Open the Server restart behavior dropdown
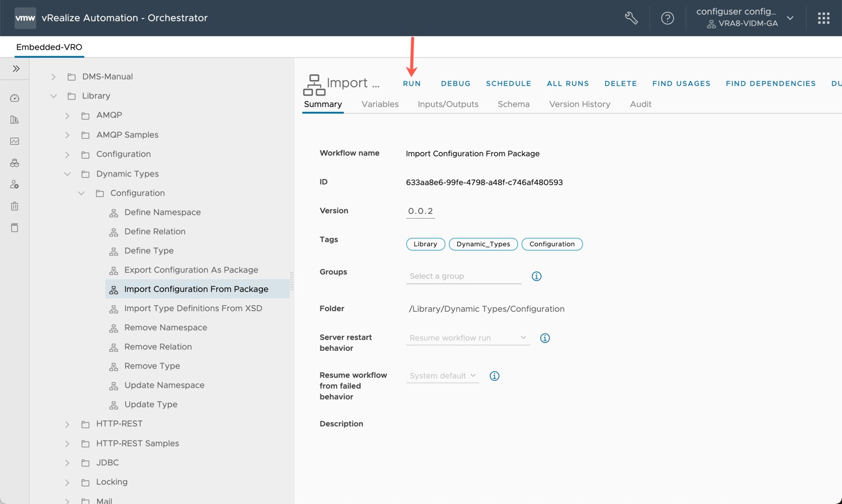The height and width of the screenshot is (504, 842). click(x=468, y=338)
